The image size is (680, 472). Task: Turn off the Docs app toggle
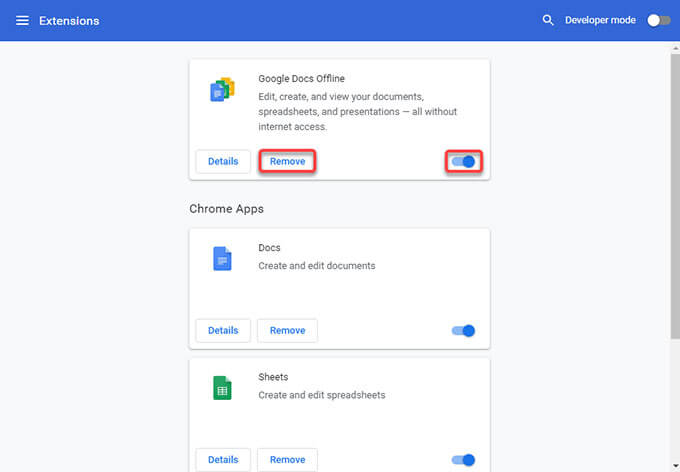[x=463, y=331]
